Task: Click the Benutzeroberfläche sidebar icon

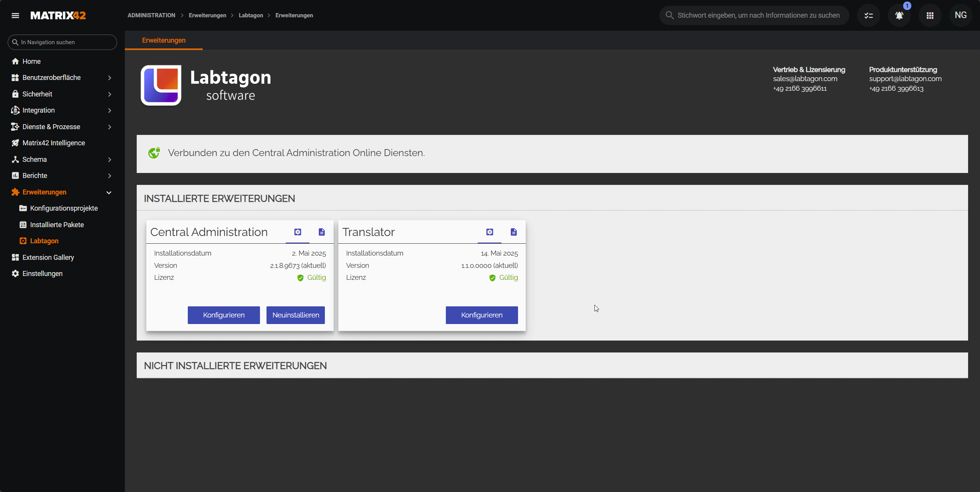Action: click(15, 78)
